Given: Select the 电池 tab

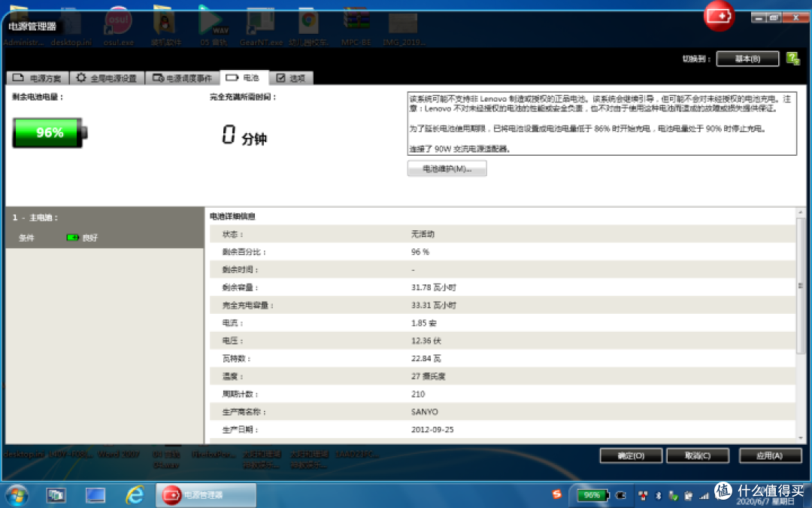Looking at the screenshot, I should [244, 78].
